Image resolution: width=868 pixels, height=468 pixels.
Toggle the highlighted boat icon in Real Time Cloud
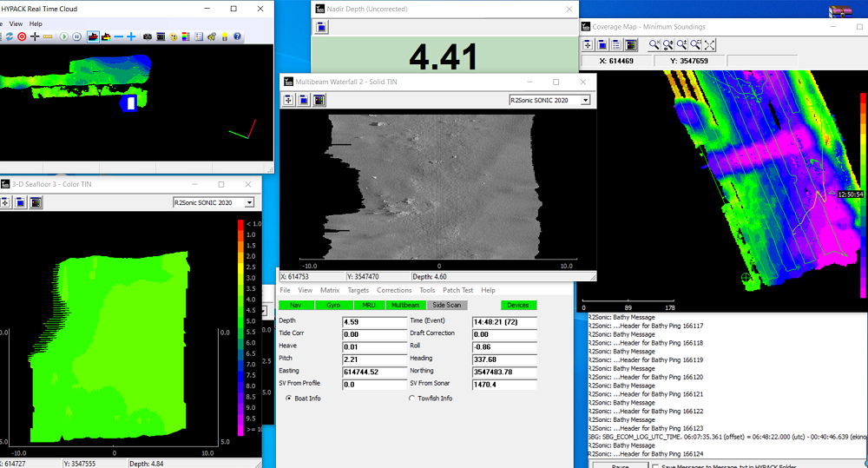pyautogui.click(x=93, y=36)
